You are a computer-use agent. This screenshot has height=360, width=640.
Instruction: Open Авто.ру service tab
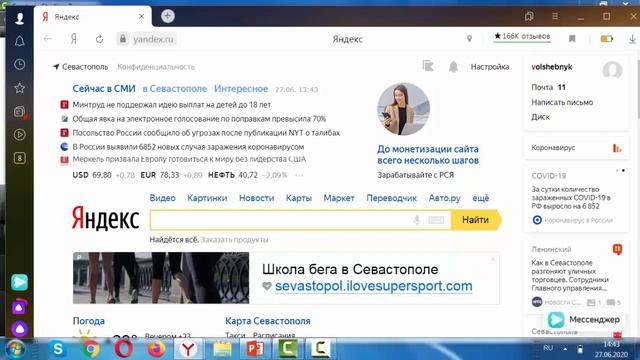444,198
